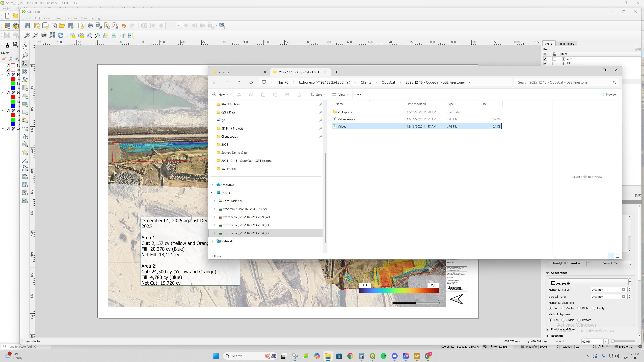Select the Add Elevation Profile tool
The image size is (644, 362).
tap(25, 201)
